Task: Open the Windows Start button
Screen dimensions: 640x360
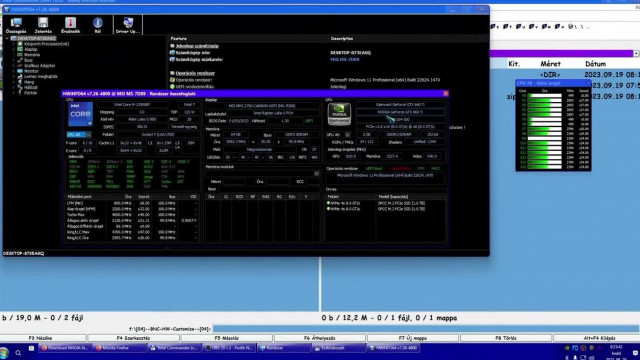Action: [4, 352]
